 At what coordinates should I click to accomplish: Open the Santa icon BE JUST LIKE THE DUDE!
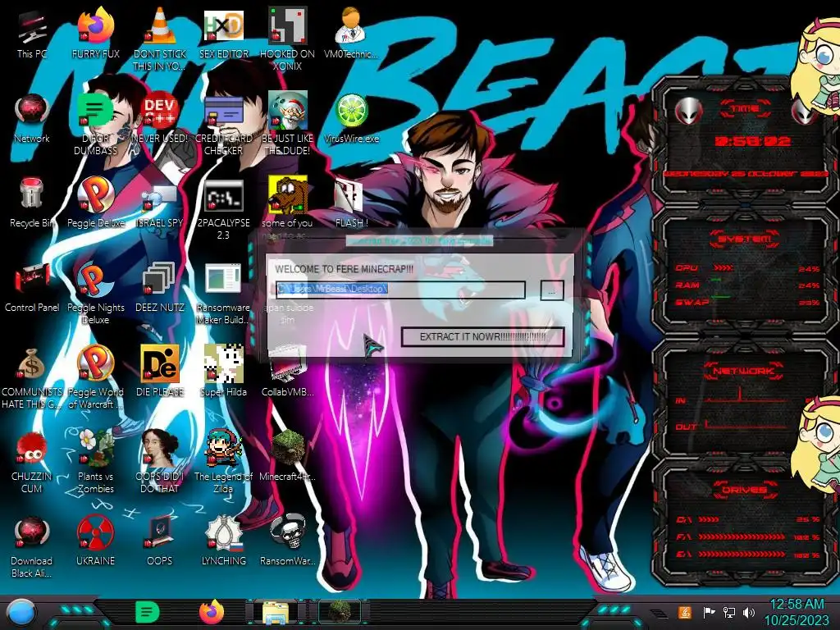pyautogui.click(x=287, y=111)
